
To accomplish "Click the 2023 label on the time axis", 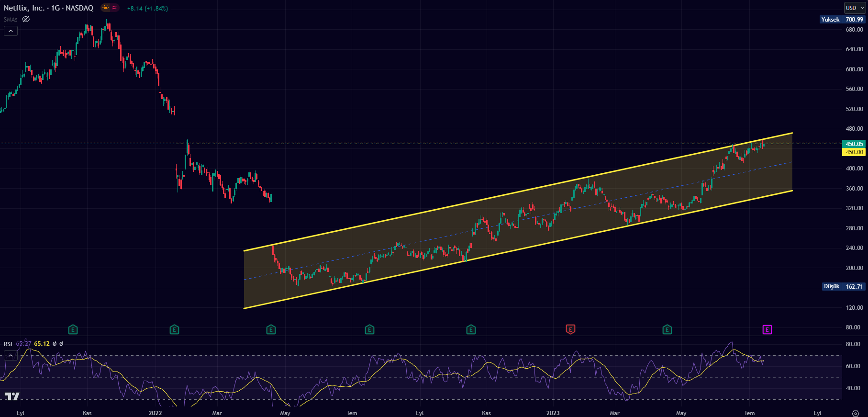I will 553,413.
